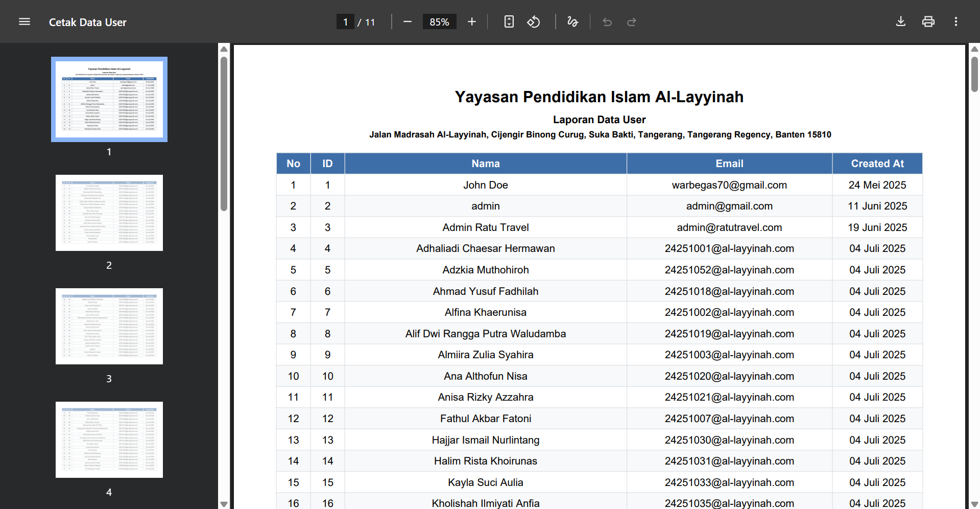Click the Created At column header
The height and width of the screenshot is (509, 980).
[x=877, y=163]
